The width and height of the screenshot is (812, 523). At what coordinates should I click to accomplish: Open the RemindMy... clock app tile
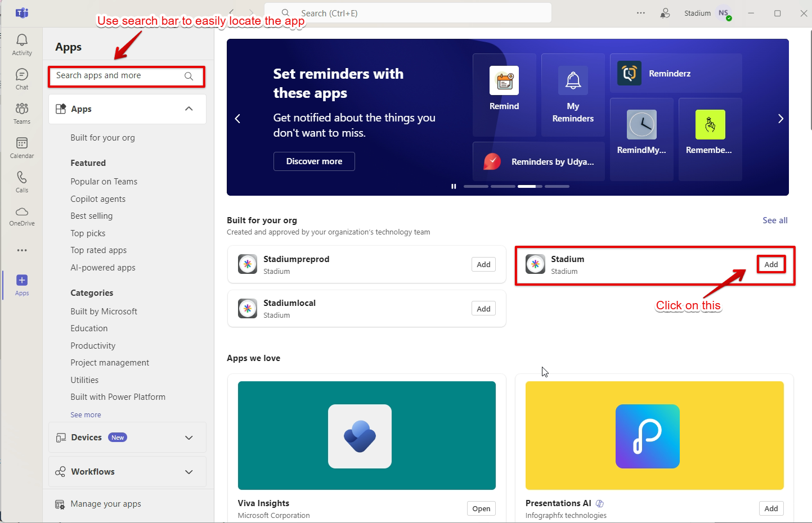point(641,139)
